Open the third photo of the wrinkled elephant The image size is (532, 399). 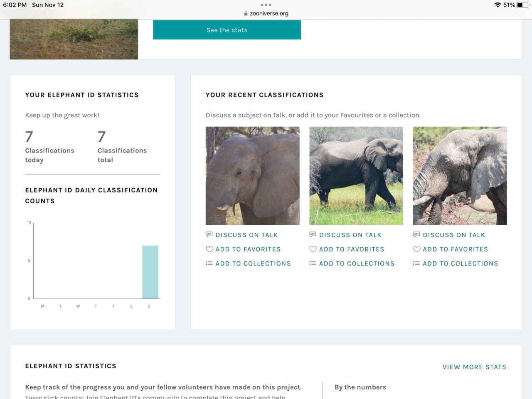[460, 176]
